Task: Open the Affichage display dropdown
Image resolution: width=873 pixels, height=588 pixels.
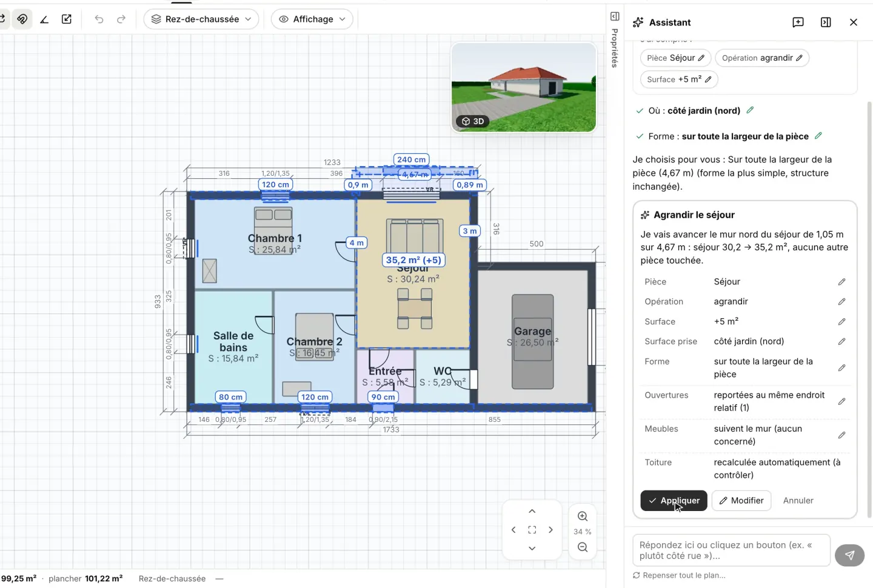Action: [x=312, y=19]
